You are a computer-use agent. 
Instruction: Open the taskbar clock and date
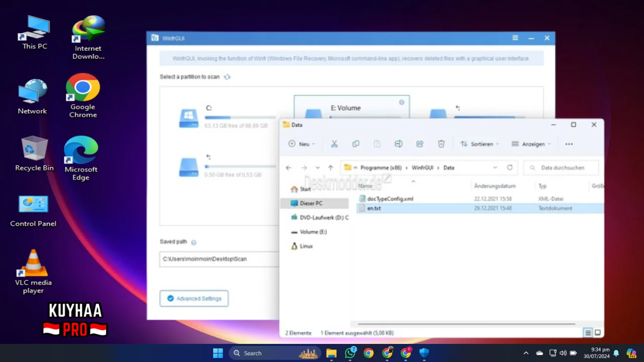596,353
